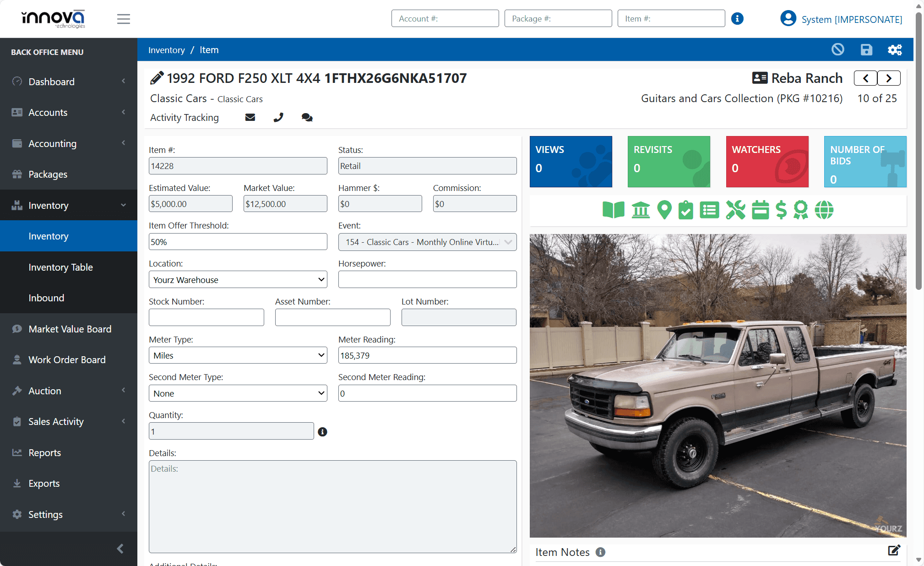The width and height of the screenshot is (924, 566).
Task: Open the gears settings icon in blue header
Action: [x=895, y=49]
